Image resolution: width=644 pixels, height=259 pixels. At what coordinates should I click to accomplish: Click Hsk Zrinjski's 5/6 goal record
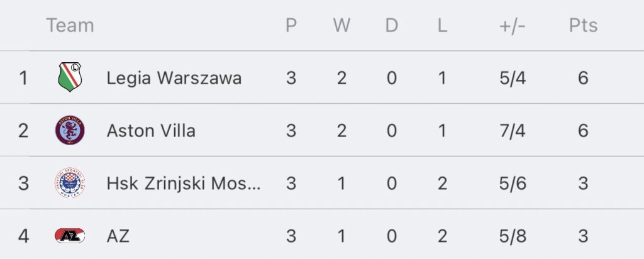pyautogui.click(x=511, y=184)
